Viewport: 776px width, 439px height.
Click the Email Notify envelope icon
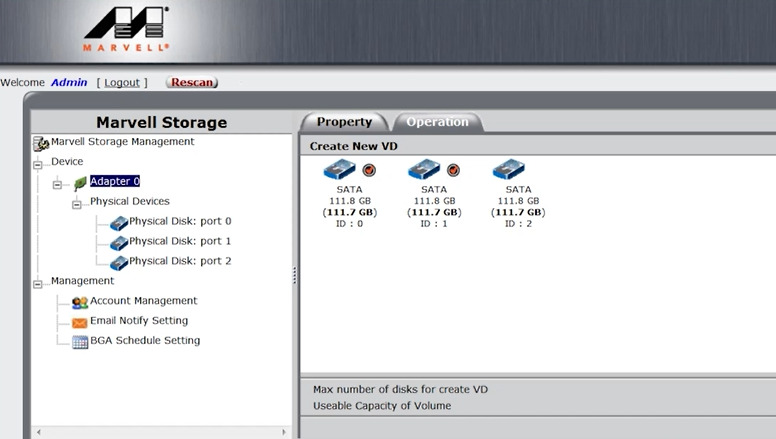(x=80, y=323)
